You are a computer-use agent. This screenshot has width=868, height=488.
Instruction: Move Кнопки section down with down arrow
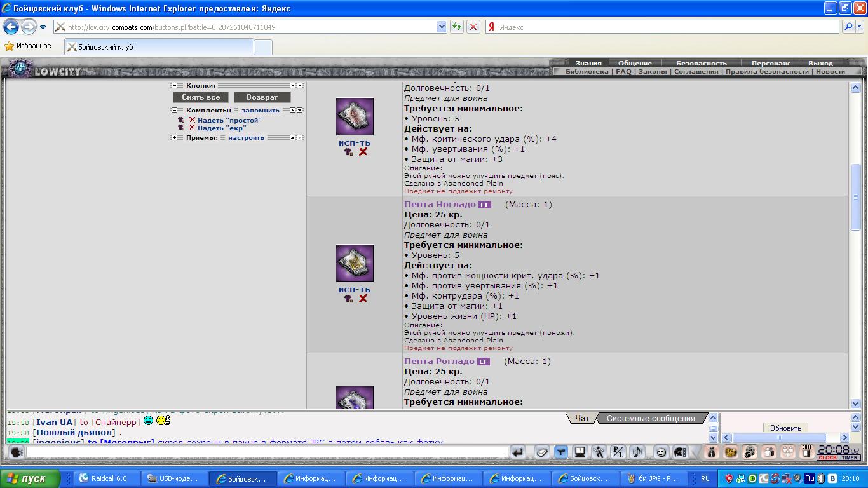(300, 85)
